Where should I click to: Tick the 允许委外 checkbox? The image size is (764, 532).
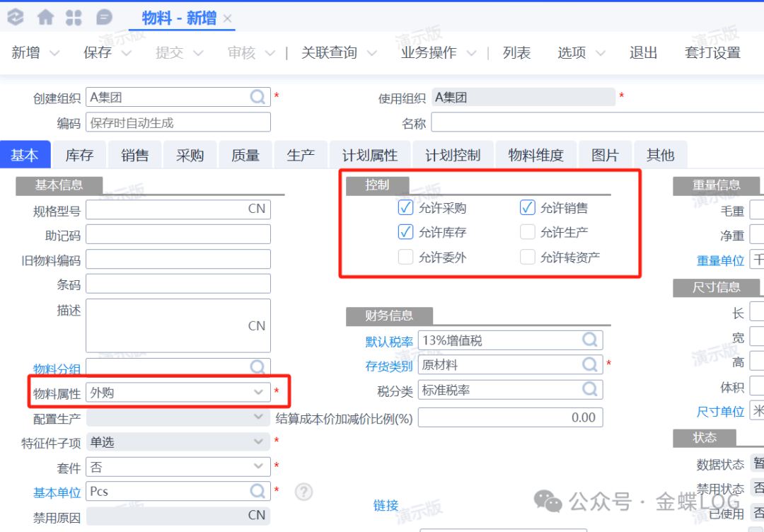(405, 257)
